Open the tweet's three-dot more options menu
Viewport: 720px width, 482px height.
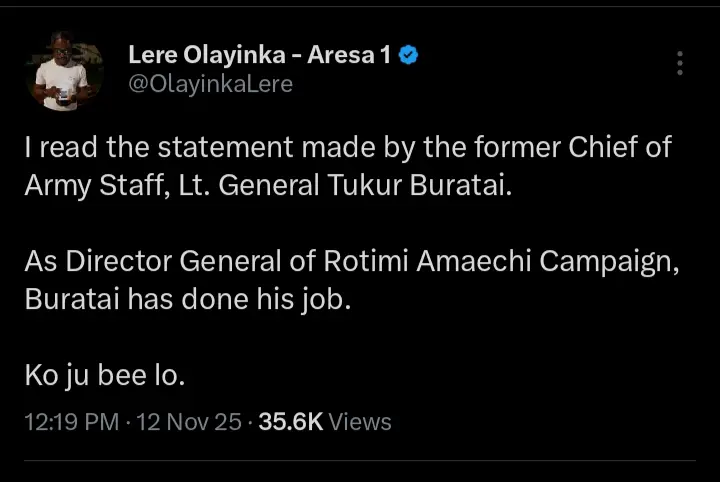coord(680,63)
